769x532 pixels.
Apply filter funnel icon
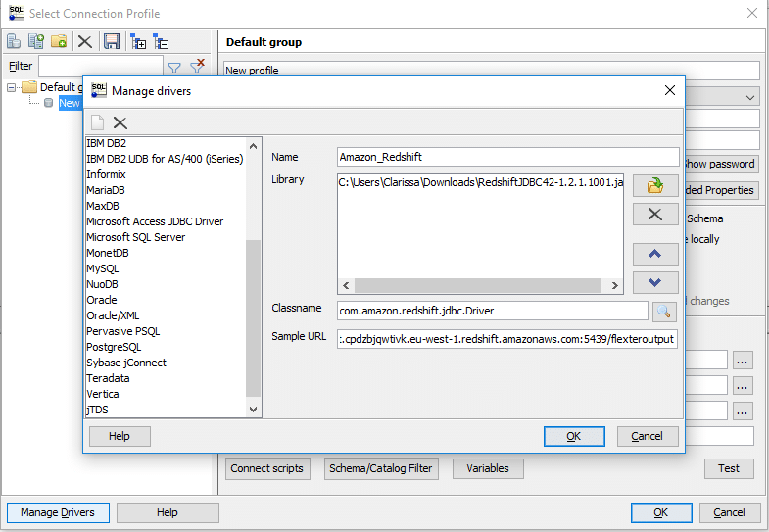(174, 67)
